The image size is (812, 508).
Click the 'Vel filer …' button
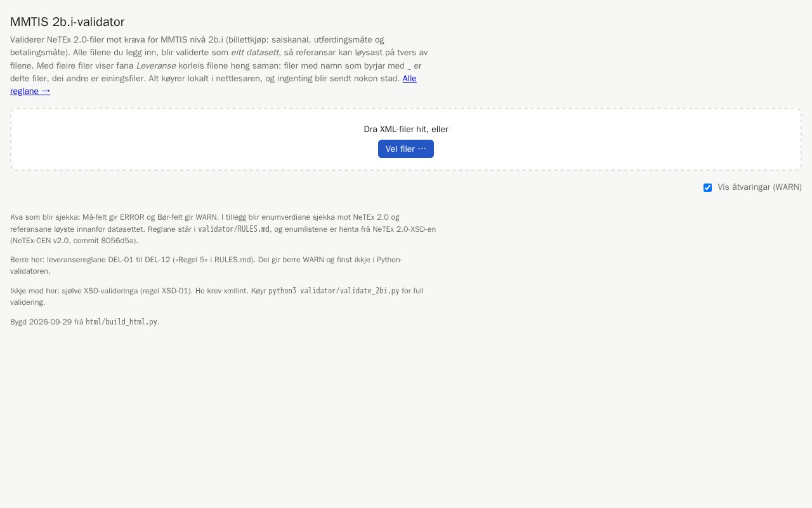pyautogui.click(x=406, y=149)
